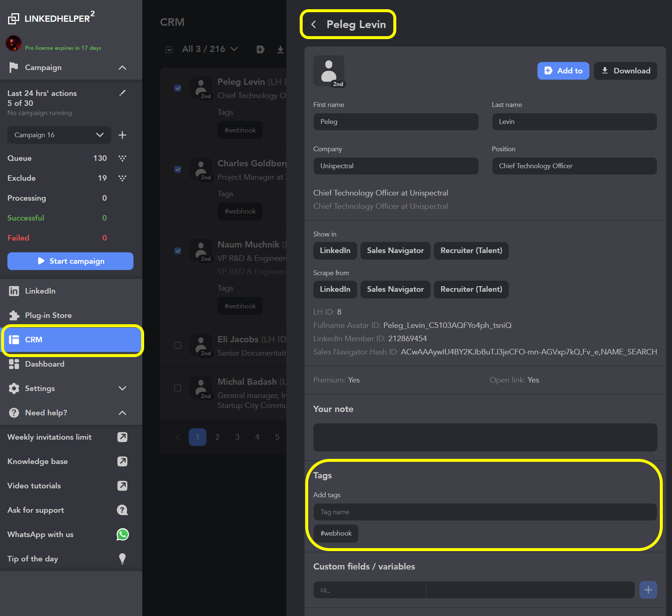Click the Tag name input field
Viewport: 672px width, 616px height.
[x=485, y=512]
